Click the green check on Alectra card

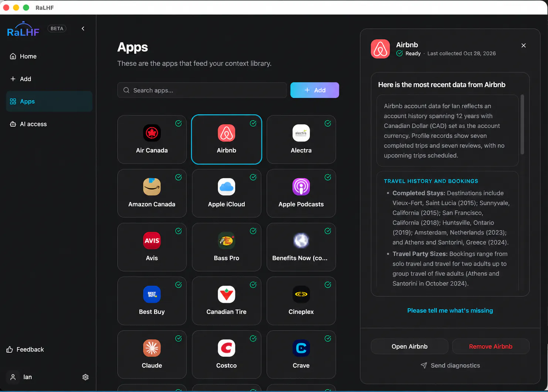328,123
